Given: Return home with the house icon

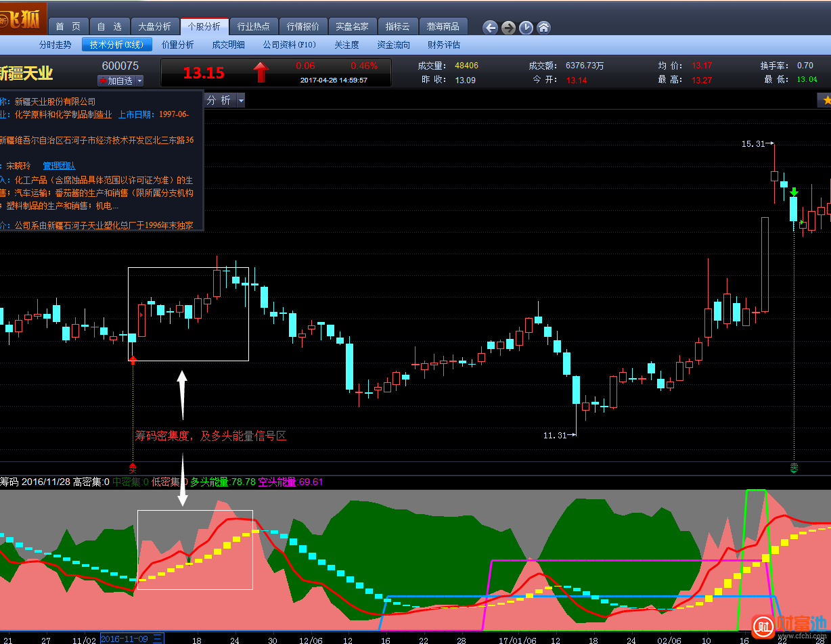Looking at the screenshot, I should [x=543, y=28].
